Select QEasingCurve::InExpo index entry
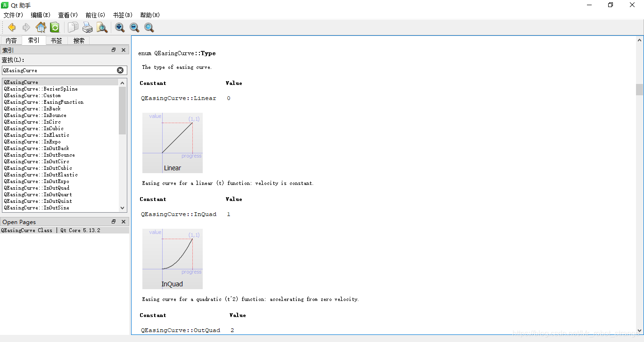Image resolution: width=644 pixels, height=342 pixels. coord(61,142)
